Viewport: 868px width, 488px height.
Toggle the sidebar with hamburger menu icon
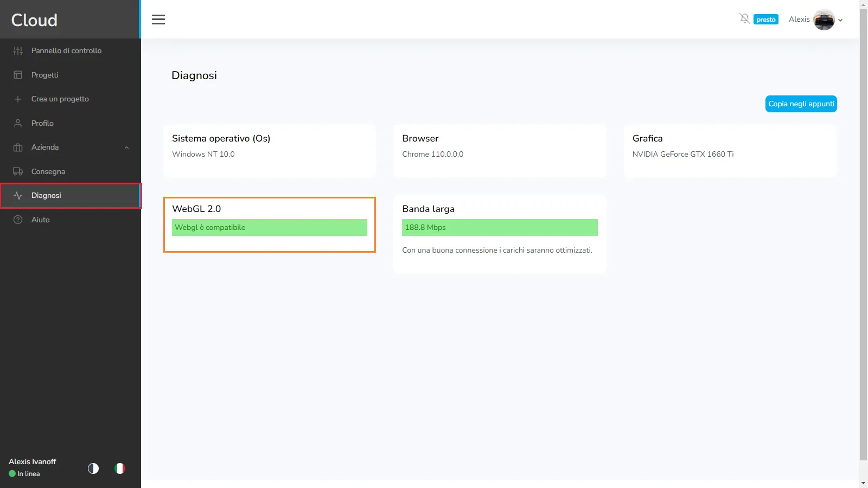tap(158, 20)
